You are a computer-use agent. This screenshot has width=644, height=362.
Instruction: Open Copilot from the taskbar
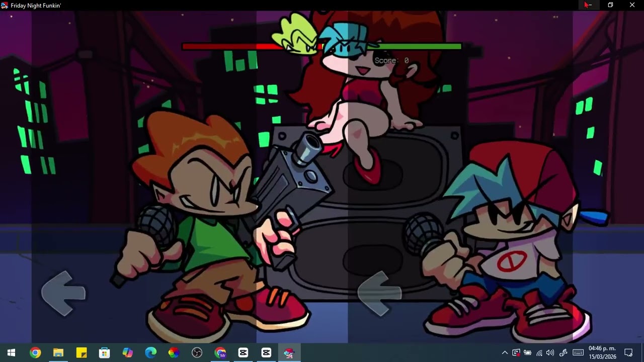128,353
